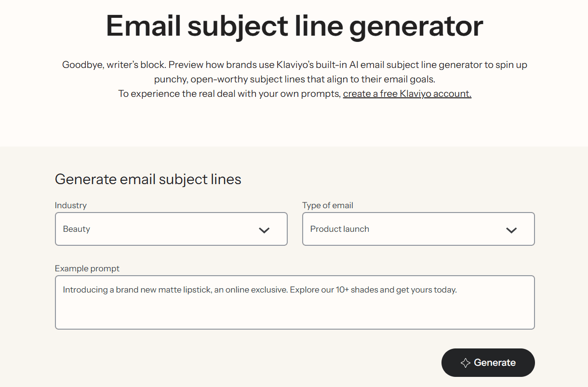This screenshot has width=588, height=387.
Task: Click the Email subject line generator heading
Action: click(x=294, y=26)
